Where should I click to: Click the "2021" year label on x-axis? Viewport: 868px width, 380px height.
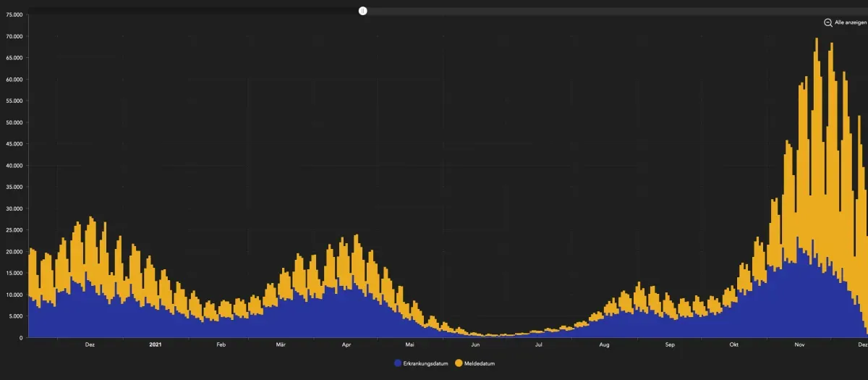click(x=156, y=345)
